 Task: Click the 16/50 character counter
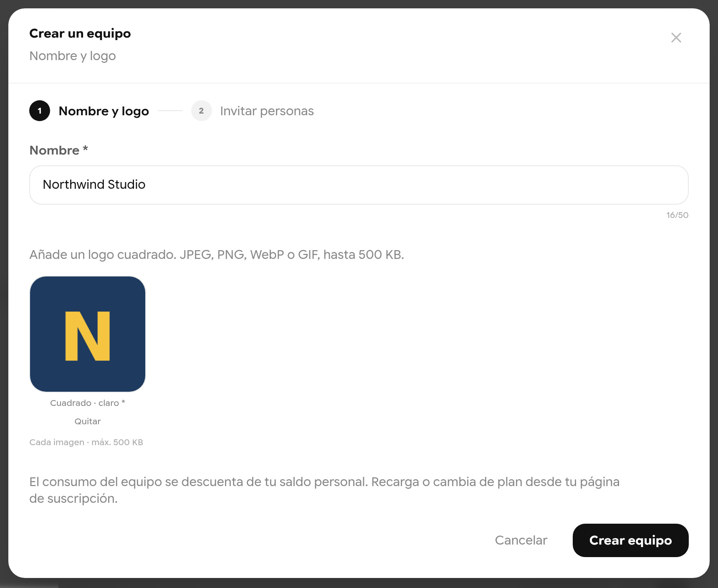[x=677, y=215]
